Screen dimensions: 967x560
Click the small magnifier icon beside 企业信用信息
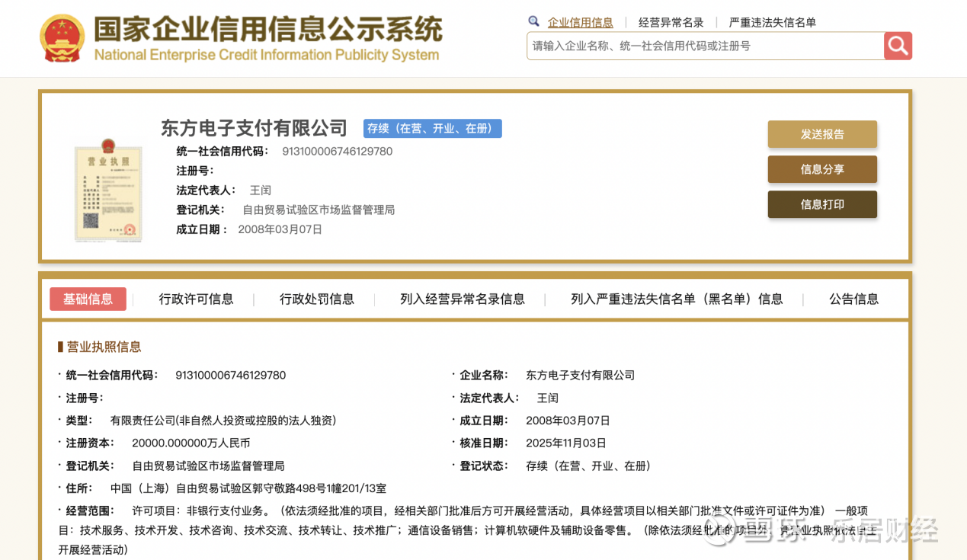click(534, 21)
